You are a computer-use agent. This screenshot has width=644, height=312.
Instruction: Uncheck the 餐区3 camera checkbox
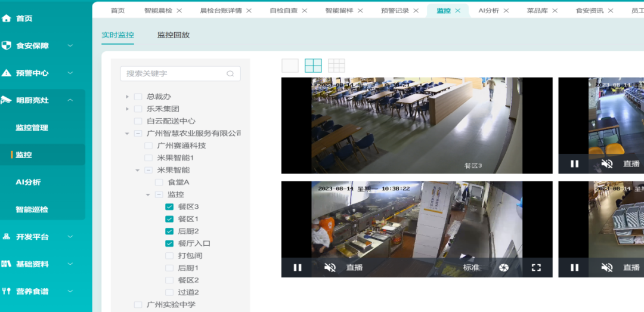(x=169, y=207)
